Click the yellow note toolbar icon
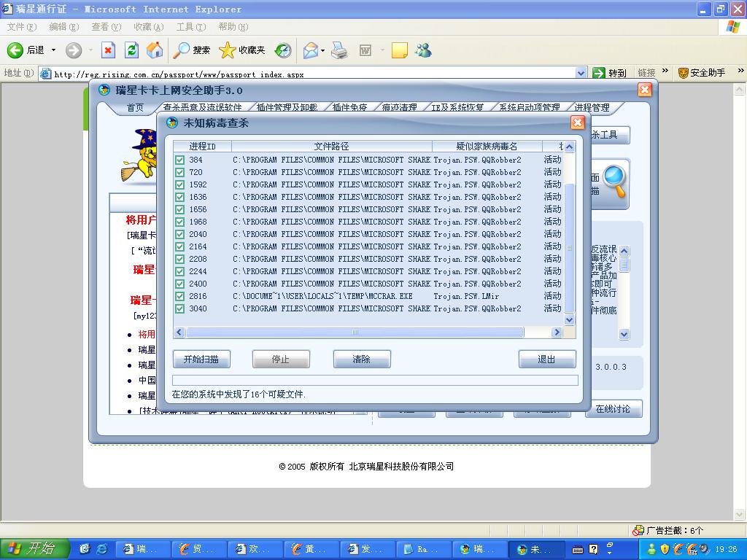This screenshot has height=560, width=747. tap(399, 50)
